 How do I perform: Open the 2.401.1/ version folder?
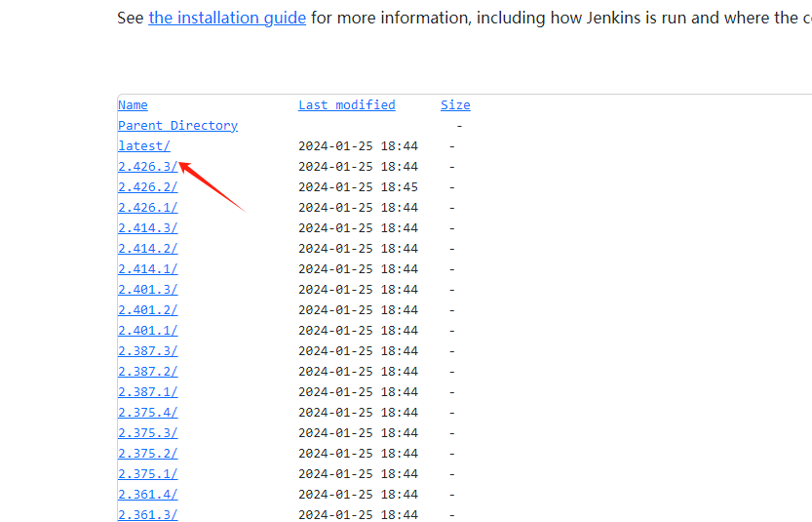coord(147,330)
